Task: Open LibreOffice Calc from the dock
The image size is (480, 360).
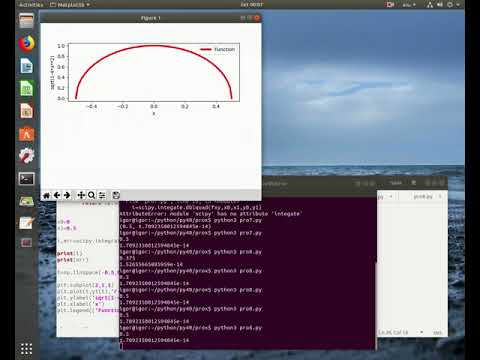Action: pos(26,89)
